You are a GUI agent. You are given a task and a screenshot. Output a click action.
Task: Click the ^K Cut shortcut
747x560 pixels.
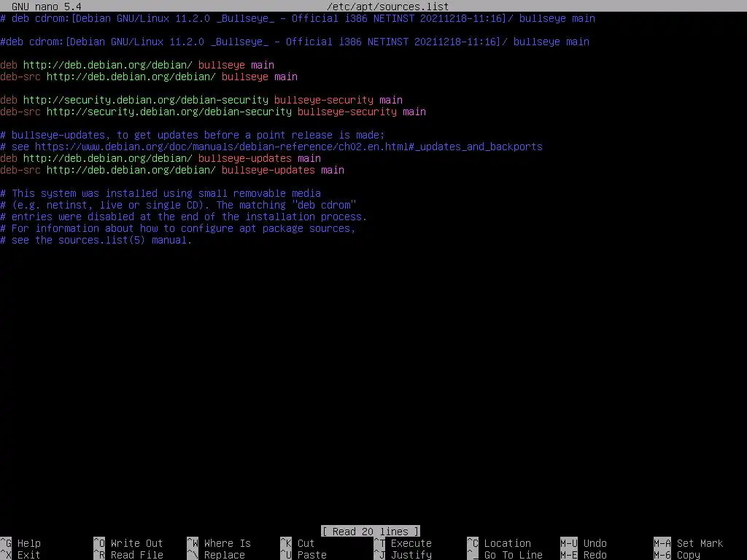coord(298,543)
